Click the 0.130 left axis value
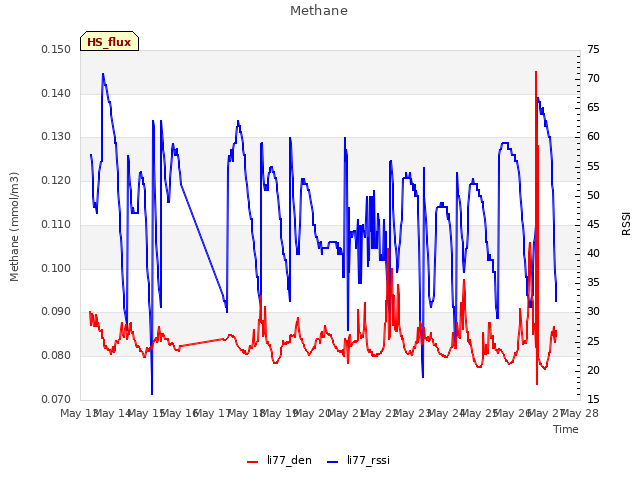 point(56,137)
